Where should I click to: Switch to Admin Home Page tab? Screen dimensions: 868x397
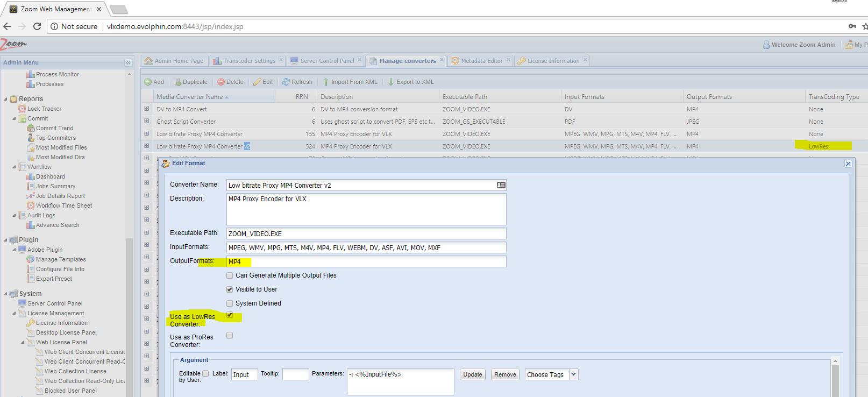point(174,61)
